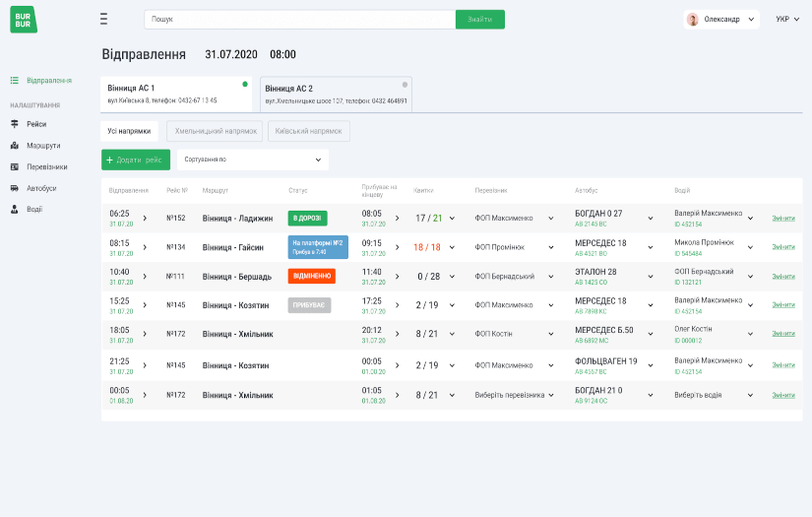Click the ПРИБУВАЄ status badge
Viewport: 812px width, 517px height.
click(x=309, y=305)
